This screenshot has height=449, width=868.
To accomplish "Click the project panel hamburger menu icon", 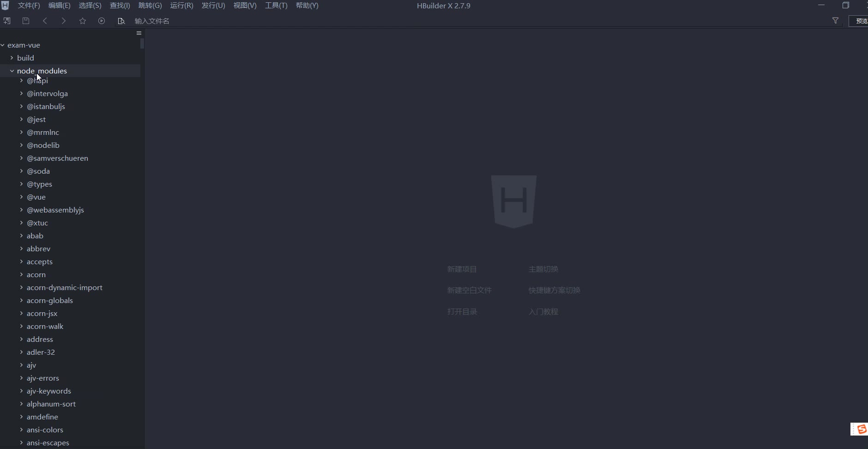I will tap(139, 33).
